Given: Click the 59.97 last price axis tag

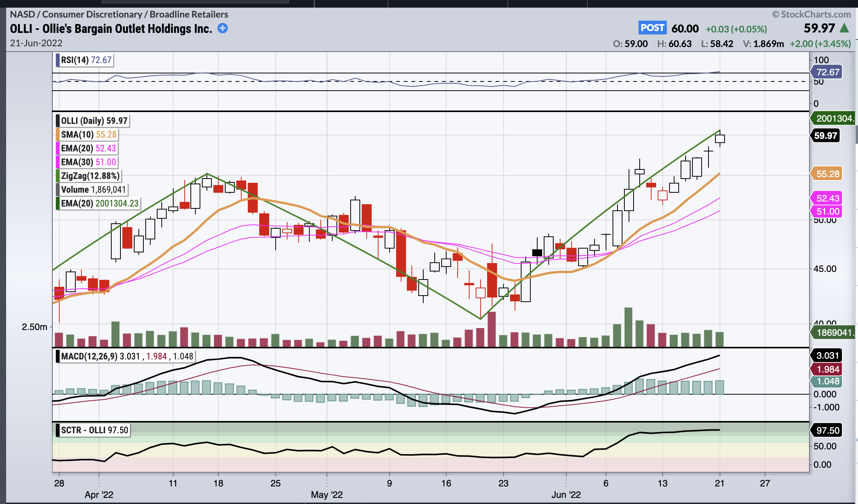Looking at the screenshot, I should coord(825,135).
